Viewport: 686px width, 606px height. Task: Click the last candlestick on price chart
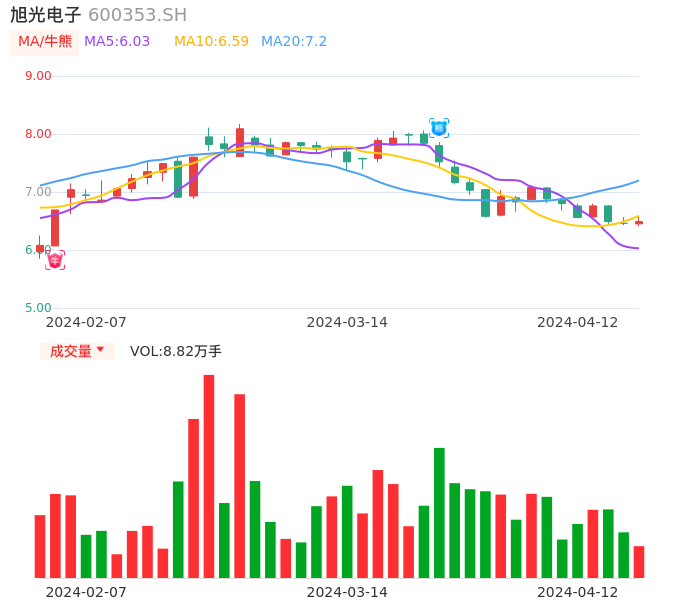click(639, 222)
